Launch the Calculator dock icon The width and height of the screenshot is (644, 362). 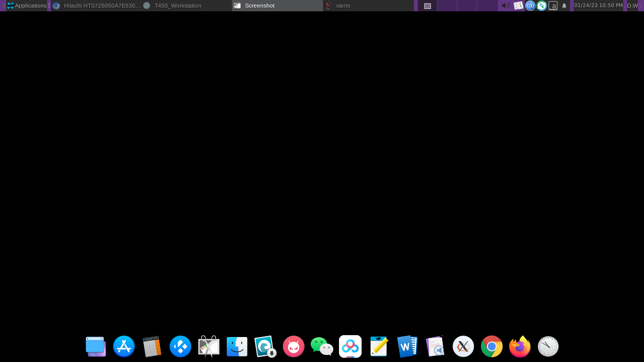point(152,346)
